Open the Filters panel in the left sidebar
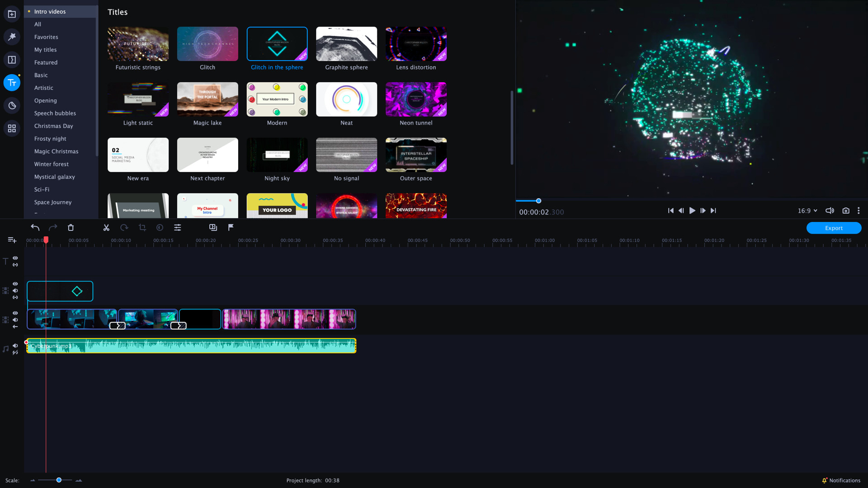Image resolution: width=868 pixels, height=488 pixels. 12,37
